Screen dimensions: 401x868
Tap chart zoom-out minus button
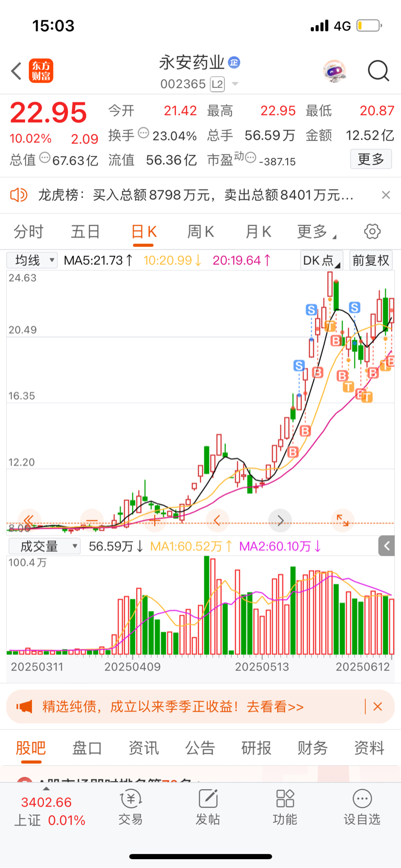pos(92,520)
